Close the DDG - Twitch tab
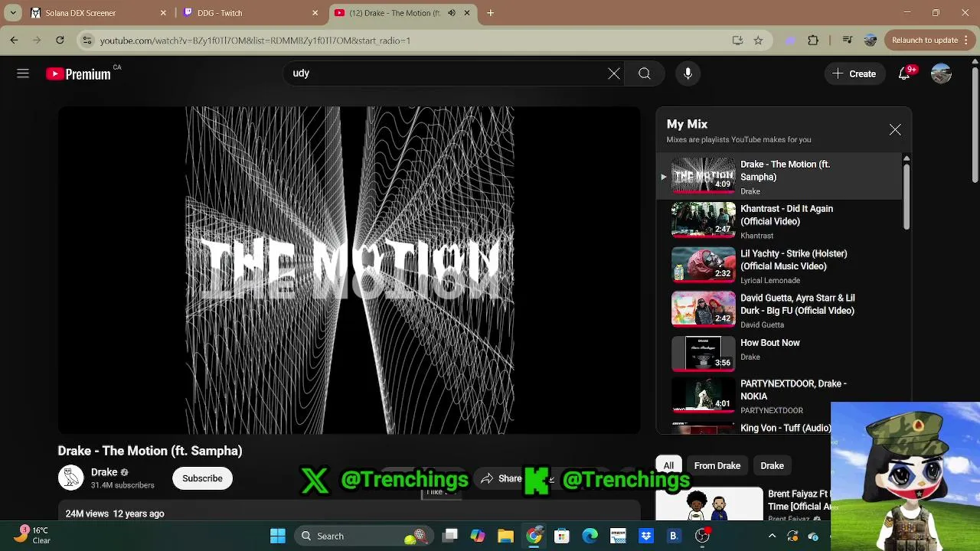The width and height of the screenshot is (980, 551). (x=315, y=13)
